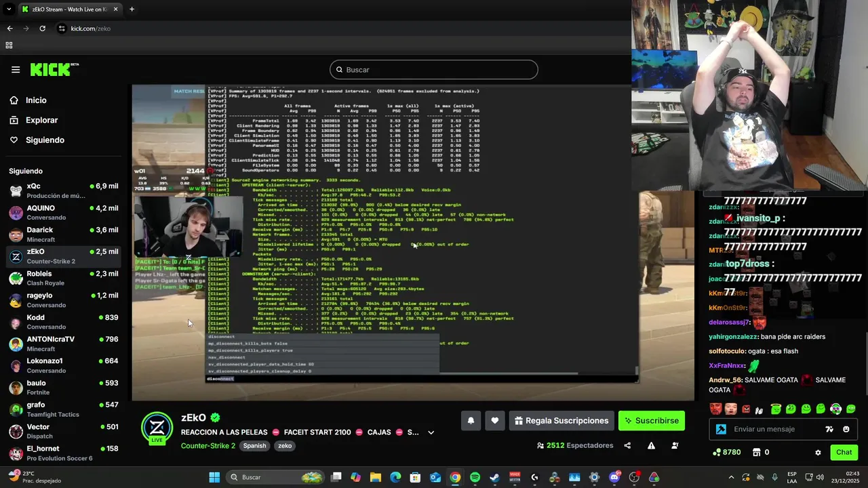
Task: Click the Buscar search field on Kick
Action: coord(434,70)
